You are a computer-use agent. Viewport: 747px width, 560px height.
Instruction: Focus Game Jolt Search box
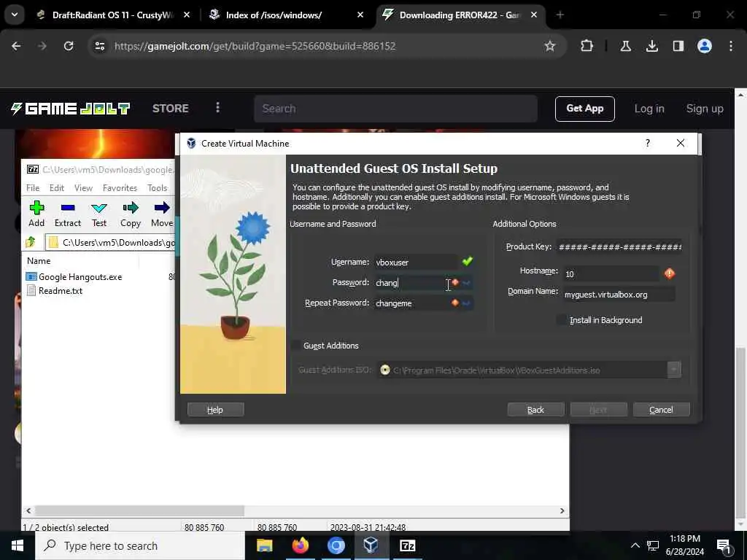395,109
